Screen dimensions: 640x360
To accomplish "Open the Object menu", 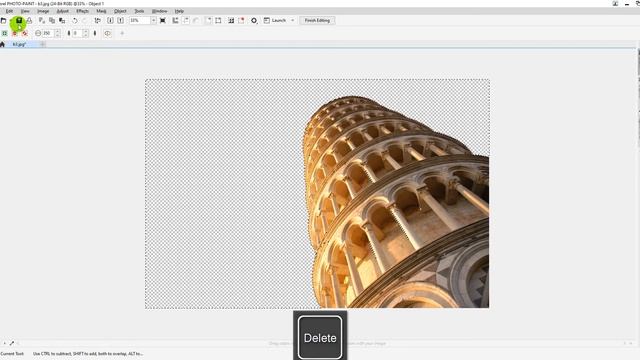I will tap(120, 11).
